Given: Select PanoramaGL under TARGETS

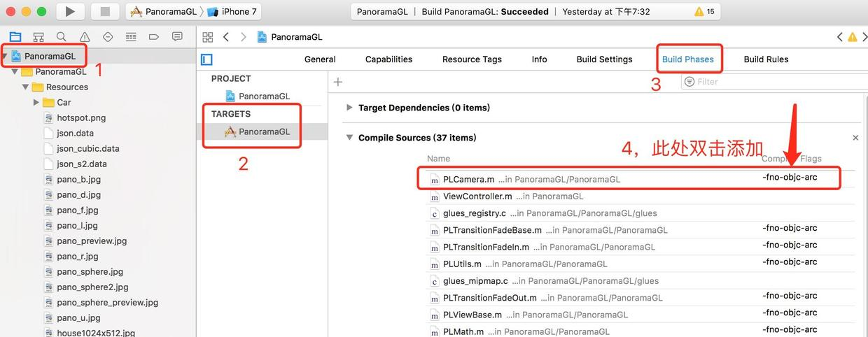Looking at the screenshot, I should [x=264, y=131].
